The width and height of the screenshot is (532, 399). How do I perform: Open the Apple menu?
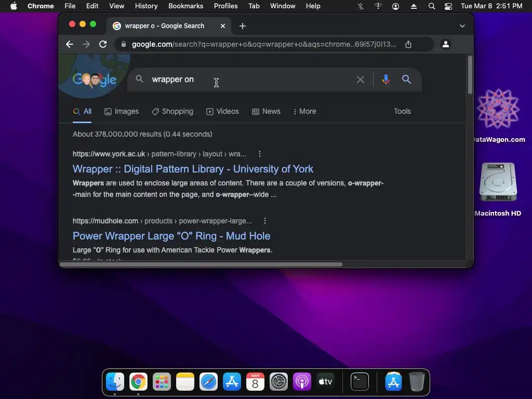tap(14, 6)
